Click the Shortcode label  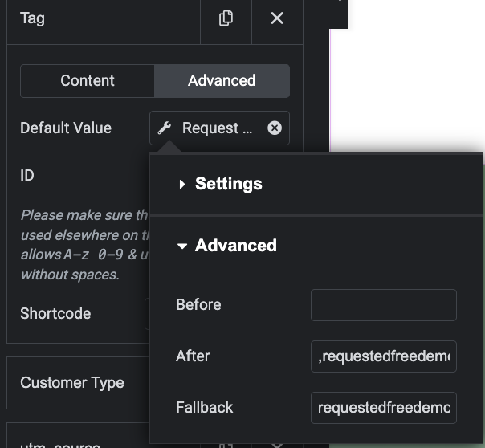(55, 313)
